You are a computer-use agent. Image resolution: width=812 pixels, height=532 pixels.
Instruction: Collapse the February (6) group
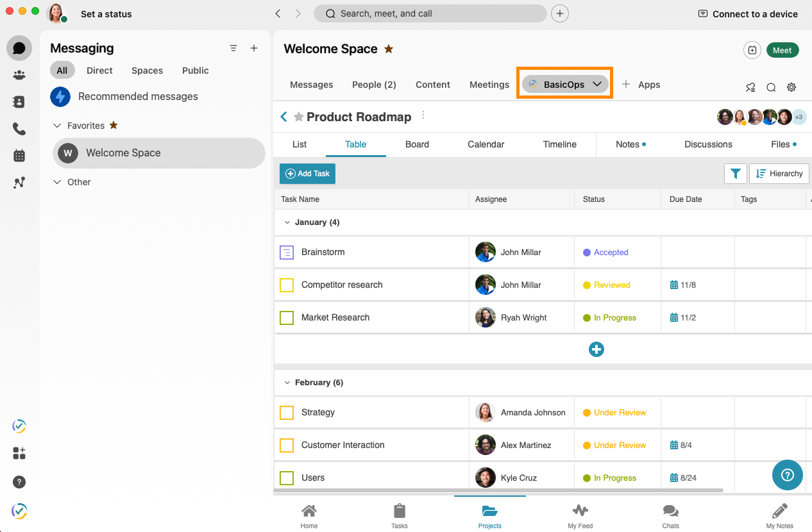tap(287, 383)
